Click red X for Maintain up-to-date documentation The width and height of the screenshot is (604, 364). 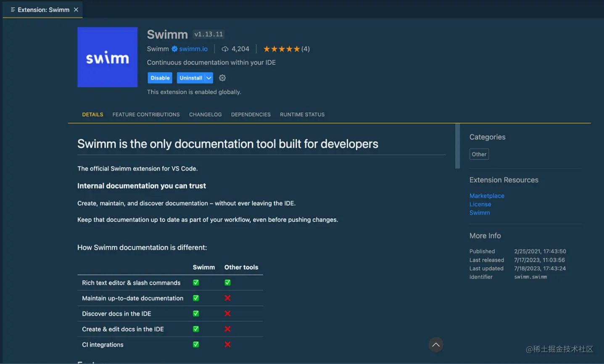click(x=227, y=298)
